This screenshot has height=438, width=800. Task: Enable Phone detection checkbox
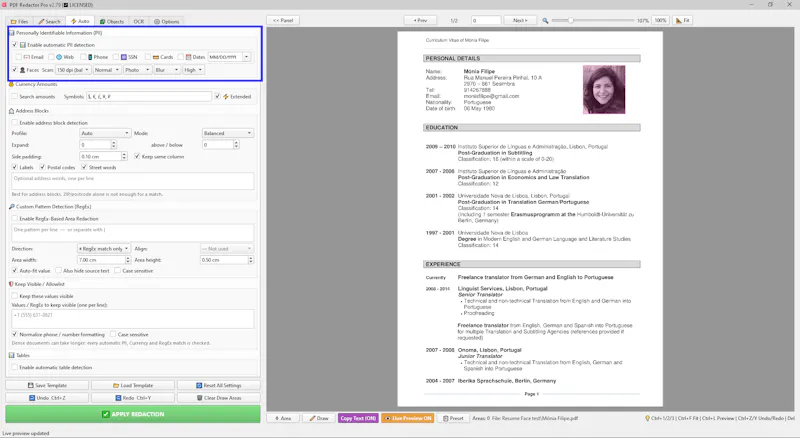tap(83, 57)
